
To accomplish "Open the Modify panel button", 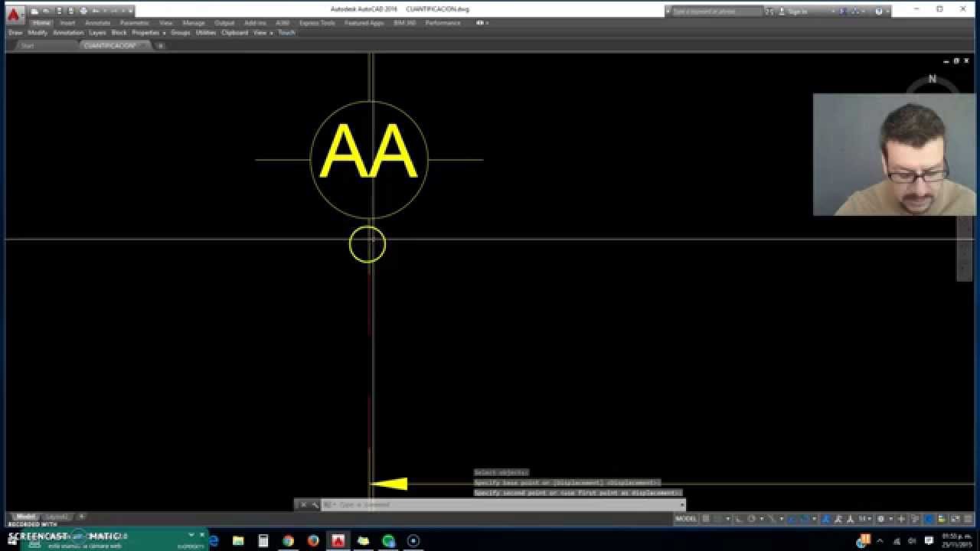I will click(38, 33).
